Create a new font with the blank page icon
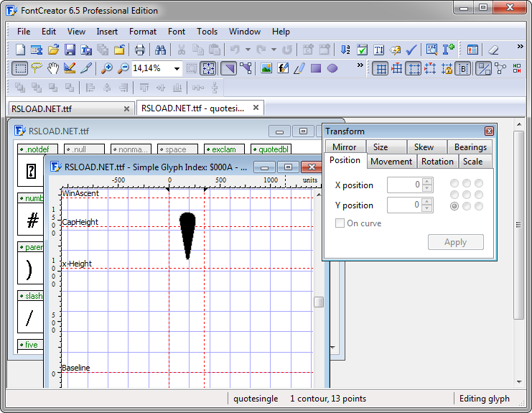This screenshot has height=413, width=532. click(20, 50)
